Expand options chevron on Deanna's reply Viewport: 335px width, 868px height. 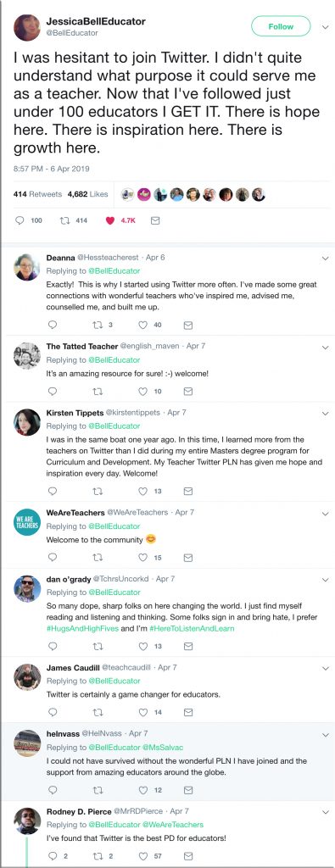[325, 258]
